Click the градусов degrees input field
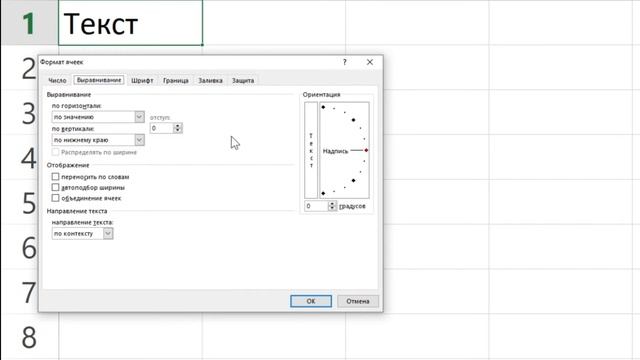 316,206
